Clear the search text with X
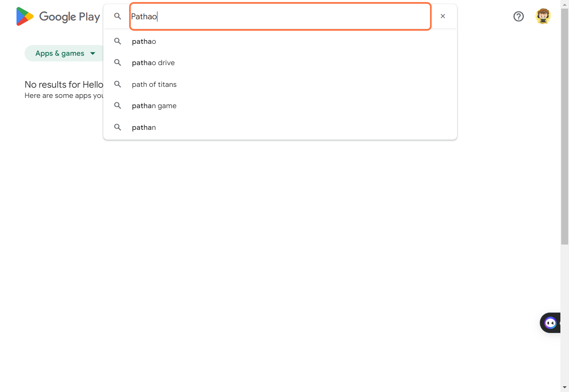The width and height of the screenshot is (569, 392). tap(443, 16)
